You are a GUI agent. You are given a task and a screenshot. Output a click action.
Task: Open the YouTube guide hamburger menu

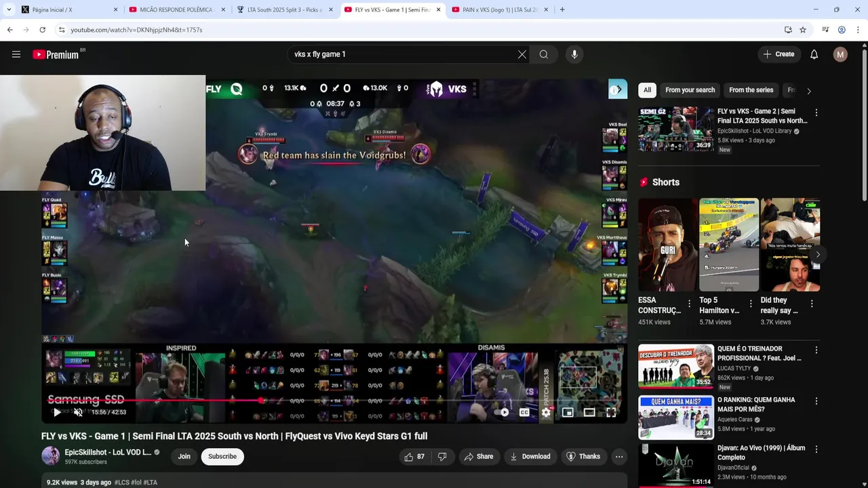click(x=16, y=54)
